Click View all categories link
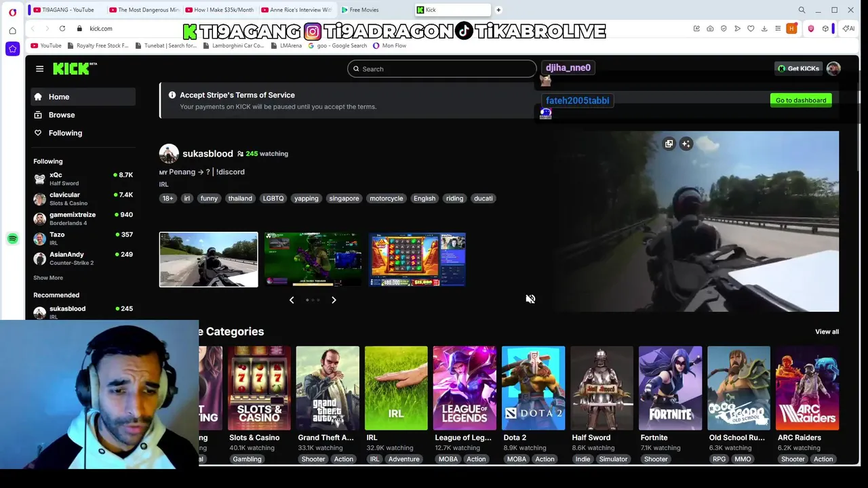The height and width of the screenshot is (488, 868). [827, 331]
